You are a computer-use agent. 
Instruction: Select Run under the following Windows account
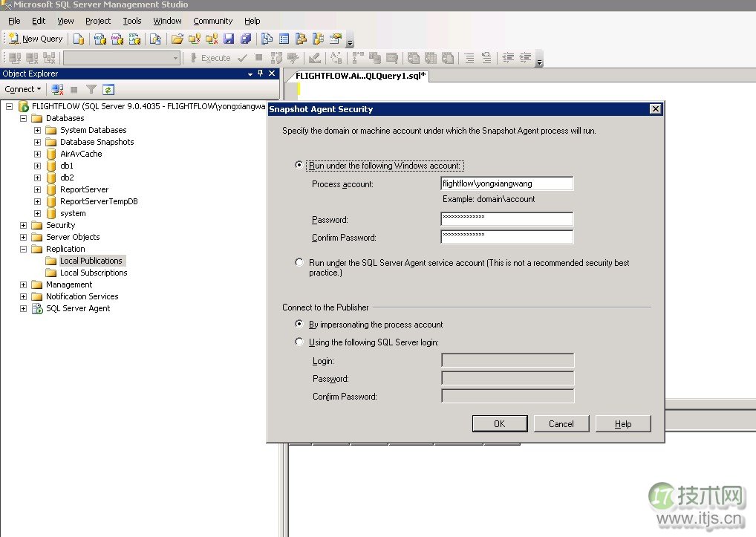(299, 165)
